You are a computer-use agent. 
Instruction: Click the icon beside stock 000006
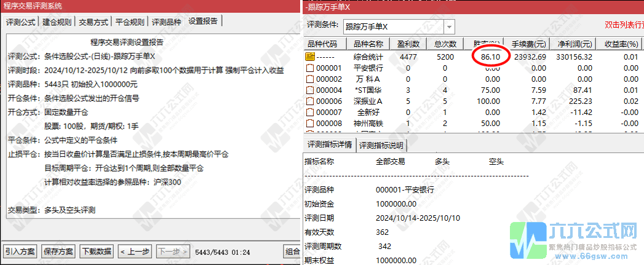310,101
